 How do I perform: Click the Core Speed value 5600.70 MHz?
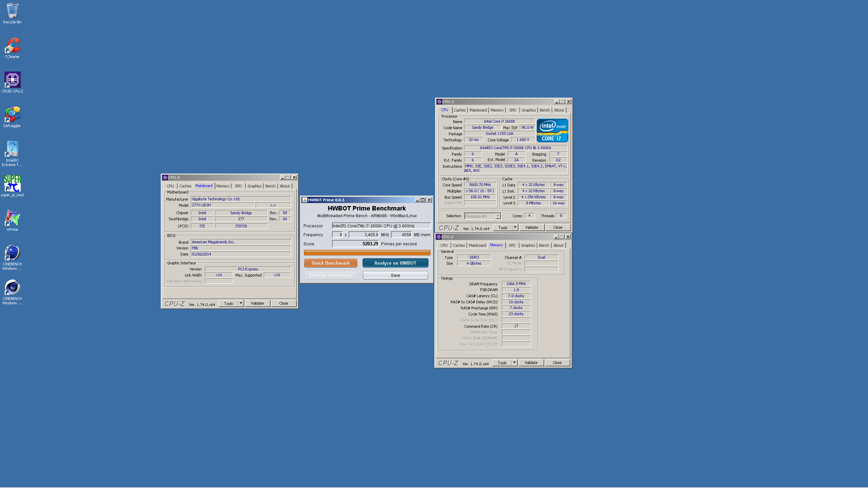480,185
